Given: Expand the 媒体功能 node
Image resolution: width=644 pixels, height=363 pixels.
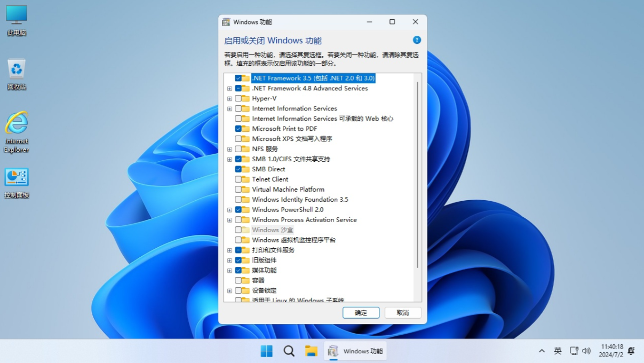Looking at the screenshot, I should 229,270.
